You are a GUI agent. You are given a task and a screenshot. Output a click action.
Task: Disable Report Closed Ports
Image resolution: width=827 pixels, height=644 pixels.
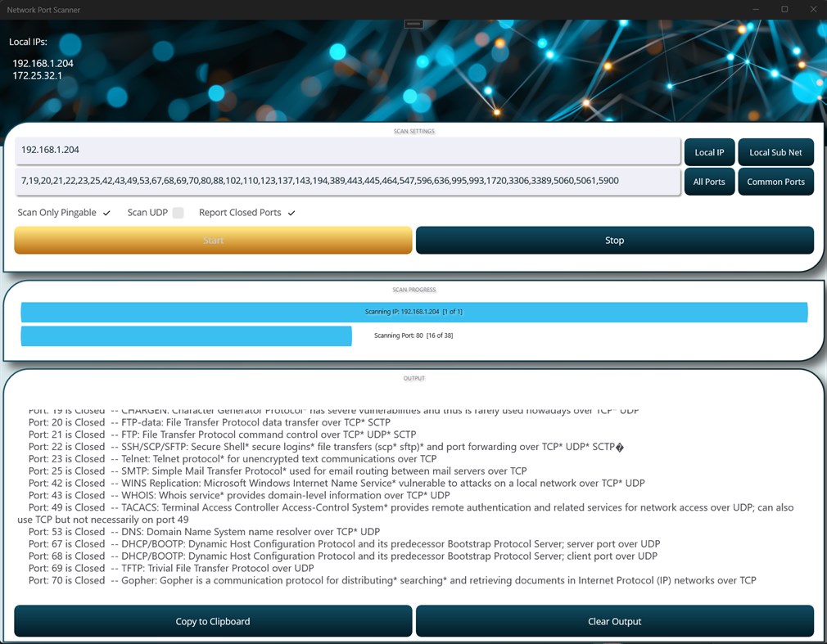[291, 212]
